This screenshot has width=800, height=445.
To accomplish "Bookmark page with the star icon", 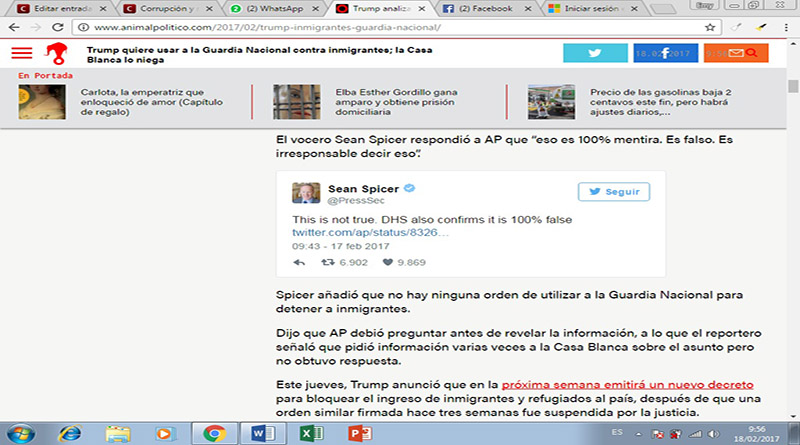I will pos(710,28).
